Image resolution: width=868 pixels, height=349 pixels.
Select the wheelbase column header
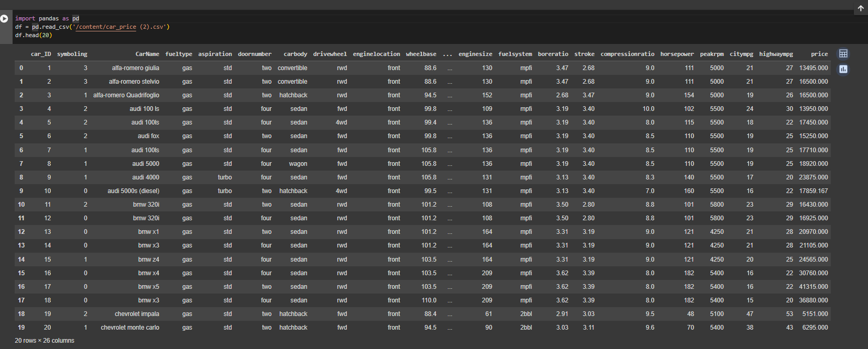[421, 54]
